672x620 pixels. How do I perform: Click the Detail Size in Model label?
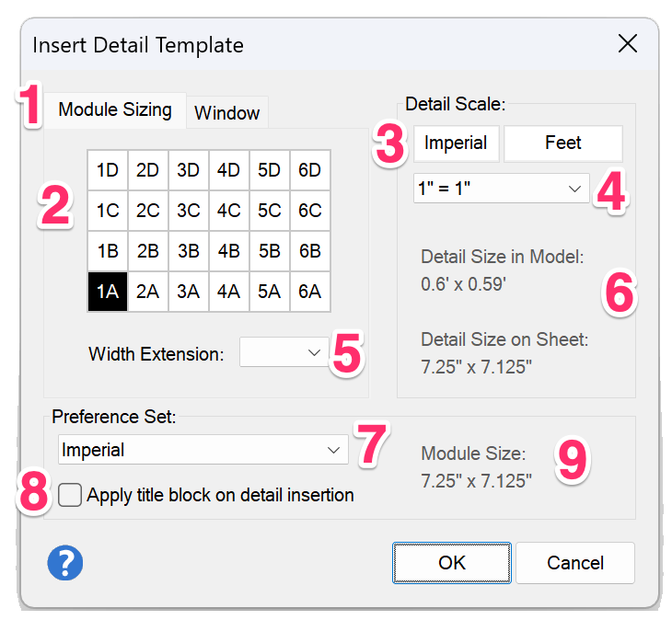point(503,257)
